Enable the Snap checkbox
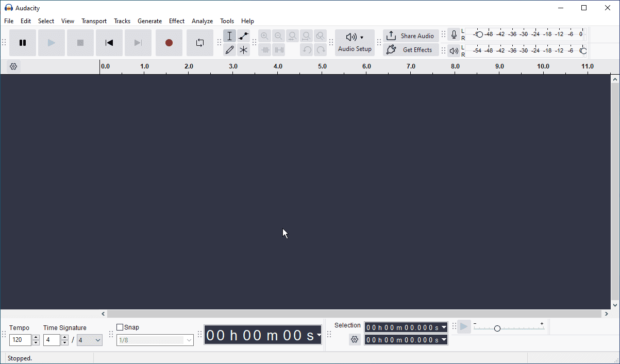620x364 pixels. coord(121,326)
